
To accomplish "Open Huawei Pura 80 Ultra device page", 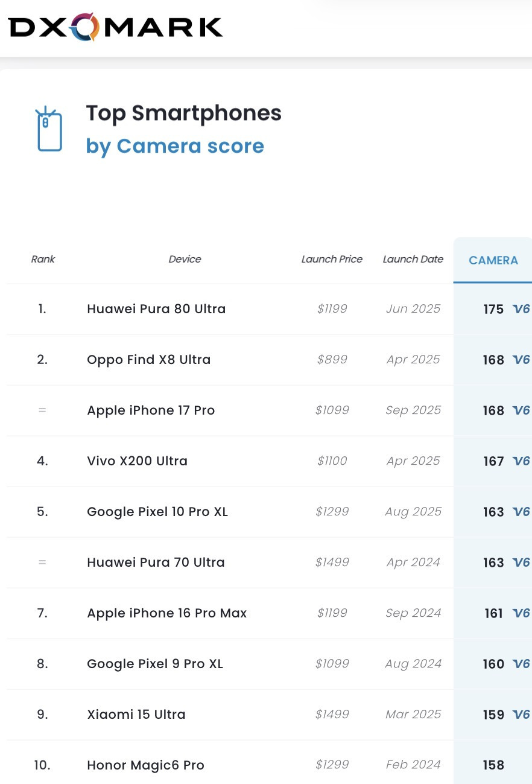I will (x=156, y=309).
